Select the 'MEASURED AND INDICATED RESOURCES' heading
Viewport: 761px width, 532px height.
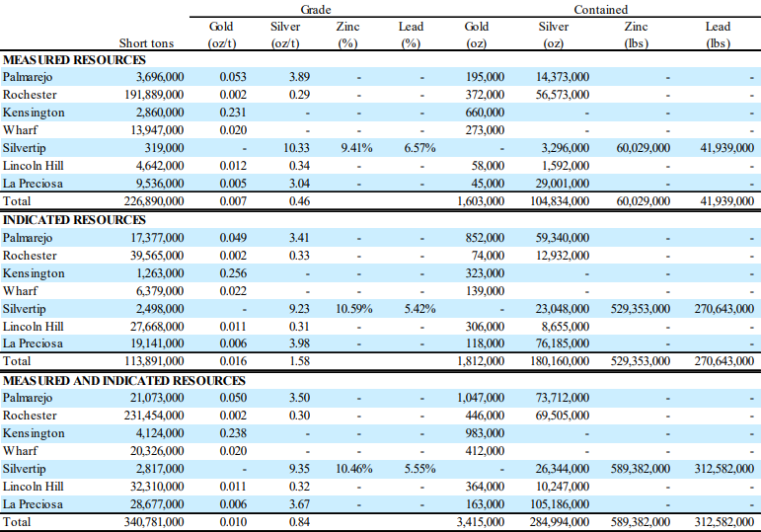124,381
